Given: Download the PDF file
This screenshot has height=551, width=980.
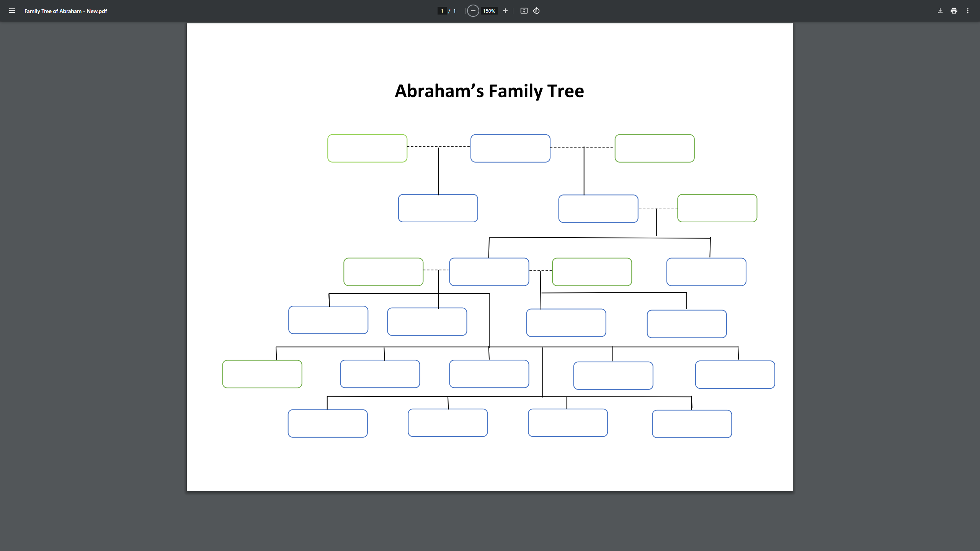Looking at the screenshot, I should point(940,11).
